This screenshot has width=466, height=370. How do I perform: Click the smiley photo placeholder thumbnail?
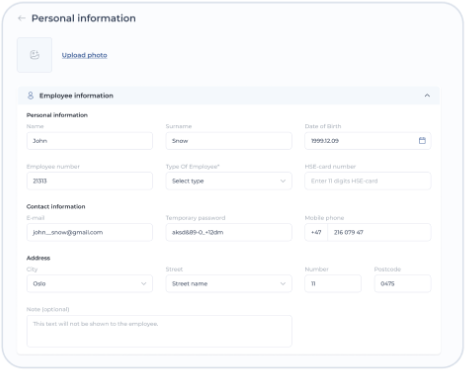point(34,55)
